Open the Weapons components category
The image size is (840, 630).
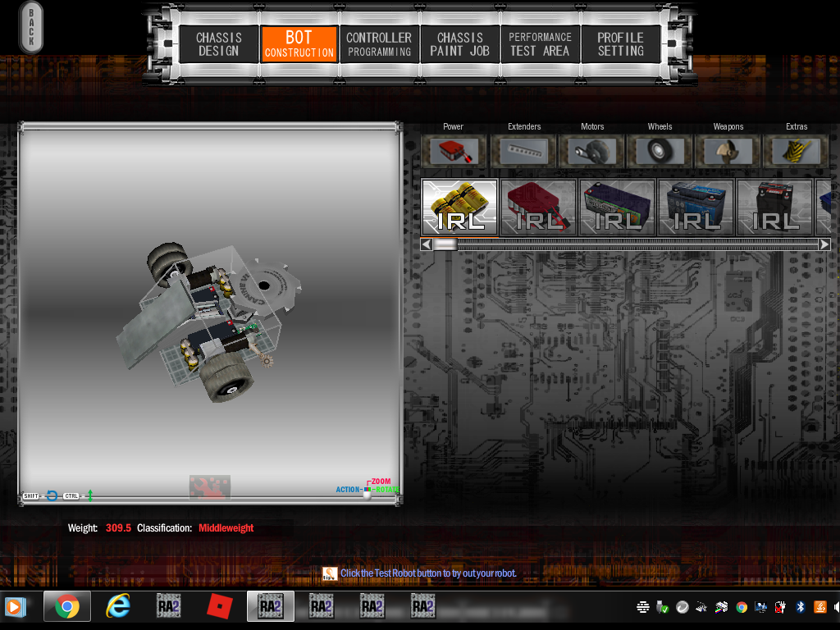pos(728,151)
